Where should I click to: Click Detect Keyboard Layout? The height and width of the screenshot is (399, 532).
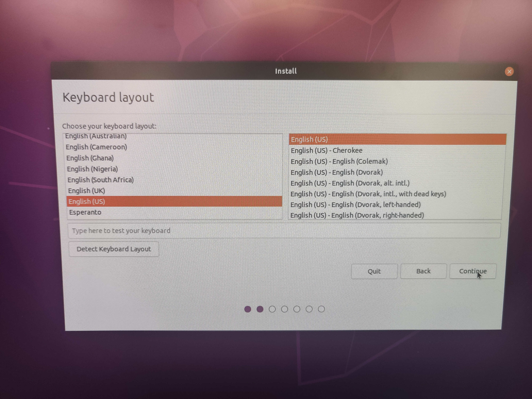[114, 249]
